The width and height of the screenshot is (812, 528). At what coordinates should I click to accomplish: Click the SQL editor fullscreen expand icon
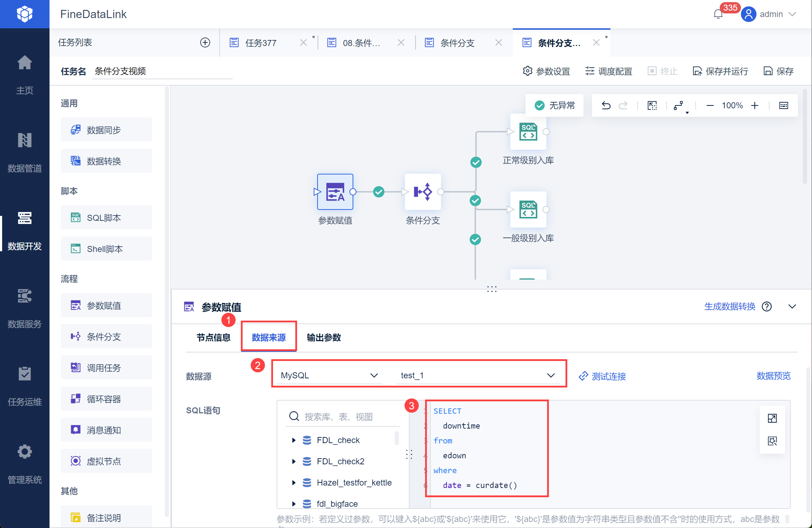772,418
